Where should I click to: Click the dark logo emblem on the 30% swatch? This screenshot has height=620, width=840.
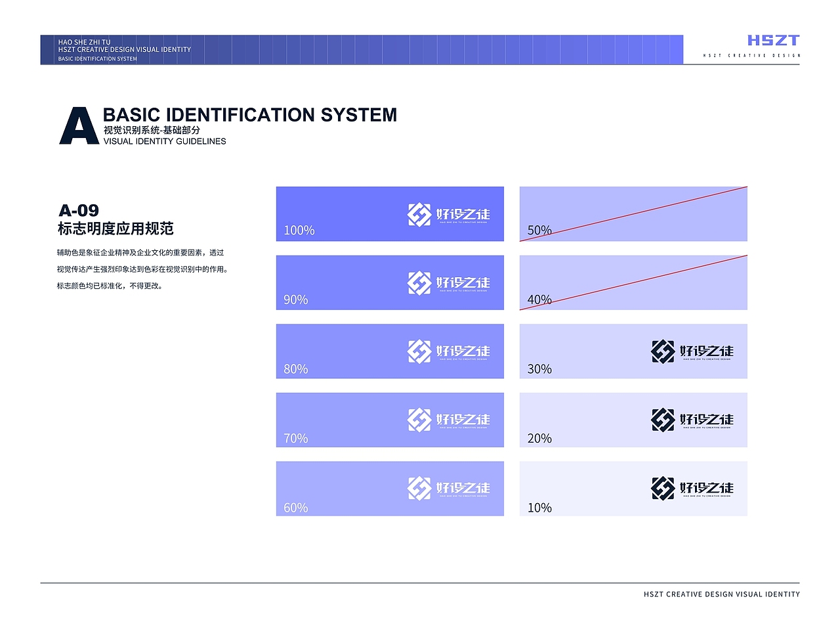pos(663,351)
